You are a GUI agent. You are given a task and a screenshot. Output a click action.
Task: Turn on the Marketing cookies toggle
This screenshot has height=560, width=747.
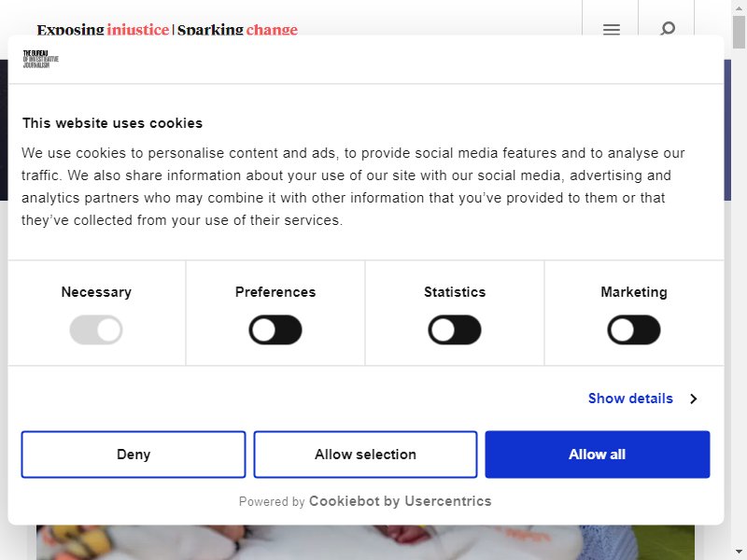click(634, 329)
